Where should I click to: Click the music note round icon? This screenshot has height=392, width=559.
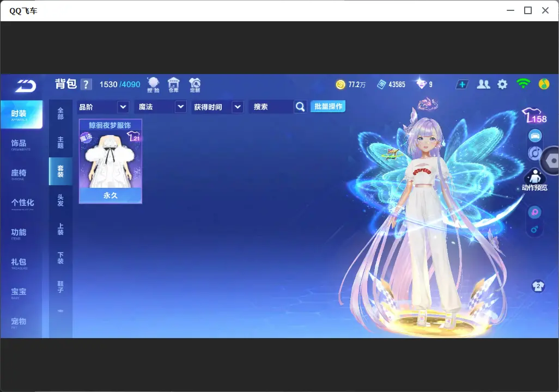pos(534,153)
